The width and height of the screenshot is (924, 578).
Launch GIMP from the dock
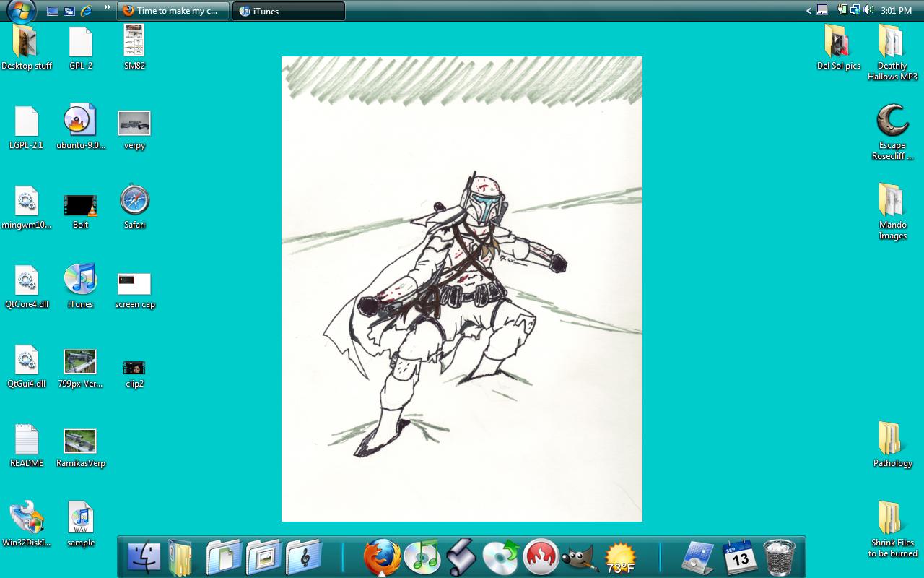click(580, 558)
